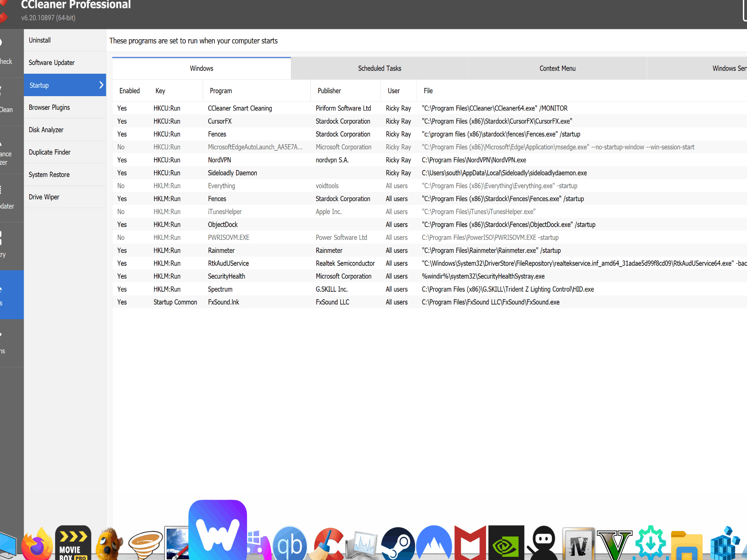The height and width of the screenshot is (560, 747).
Task: Click the Realtek Semiconductor publisher cell
Action: pyautogui.click(x=345, y=264)
